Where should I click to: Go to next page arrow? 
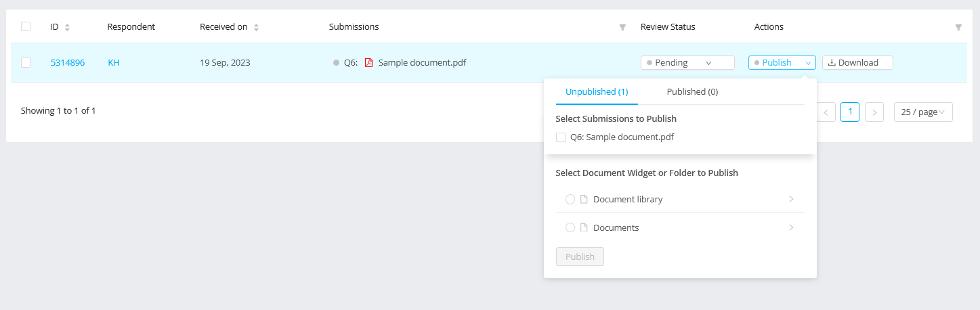874,112
